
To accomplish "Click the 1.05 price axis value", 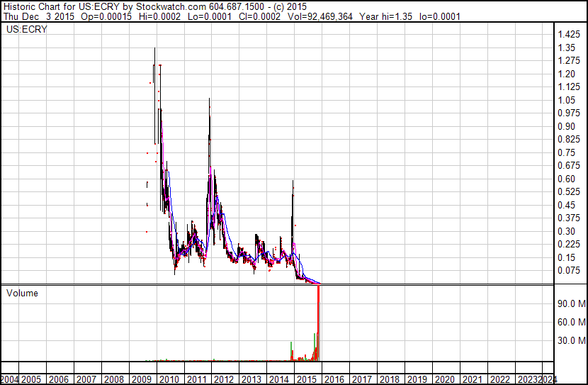I will 566,100.
